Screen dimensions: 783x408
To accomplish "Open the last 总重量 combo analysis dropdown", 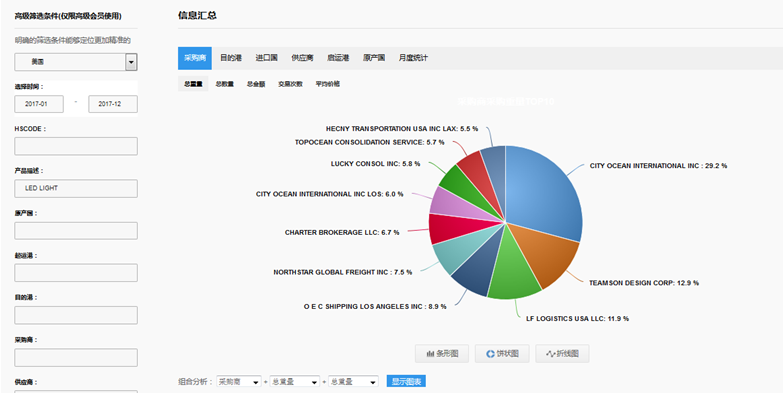I will point(353,382).
